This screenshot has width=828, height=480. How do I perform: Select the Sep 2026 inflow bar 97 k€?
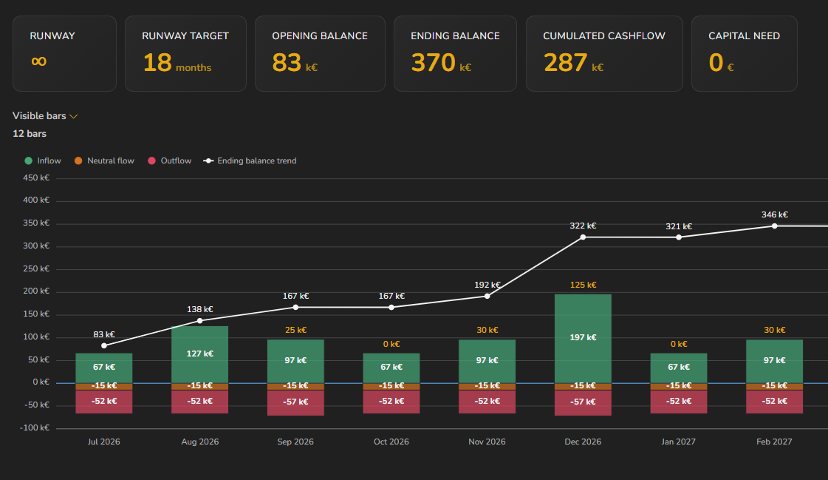(296, 361)
